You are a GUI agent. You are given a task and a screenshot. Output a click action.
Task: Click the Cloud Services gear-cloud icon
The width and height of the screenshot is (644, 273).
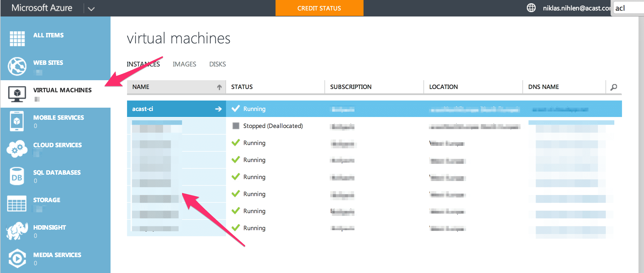[x=17, y=149]
